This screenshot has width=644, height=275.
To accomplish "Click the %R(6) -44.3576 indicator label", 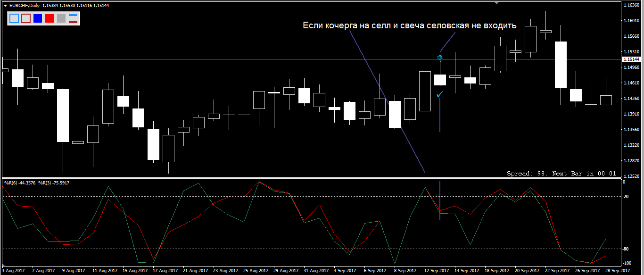I will click(x=20, y=183).
